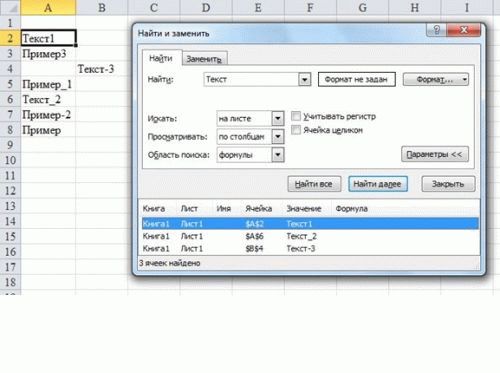This screenshot has width=500, height=373.
Task: Click the Найти все button
Action: tap(314, 184)
